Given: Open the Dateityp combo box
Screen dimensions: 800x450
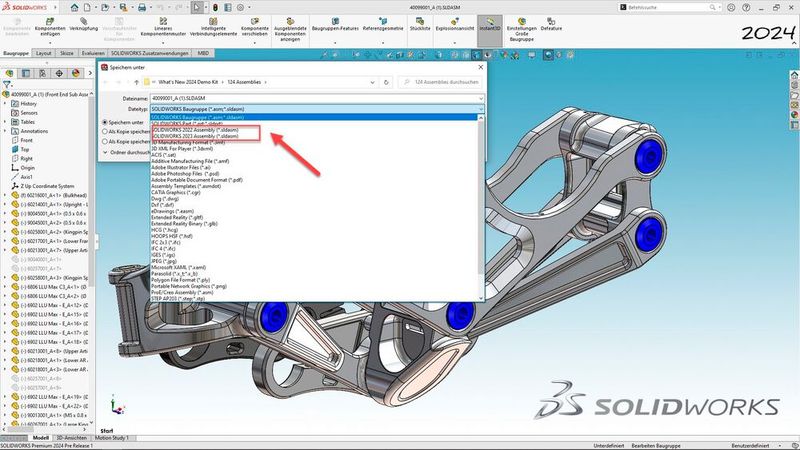Looking at the screenshot, I should pos(316,109).
